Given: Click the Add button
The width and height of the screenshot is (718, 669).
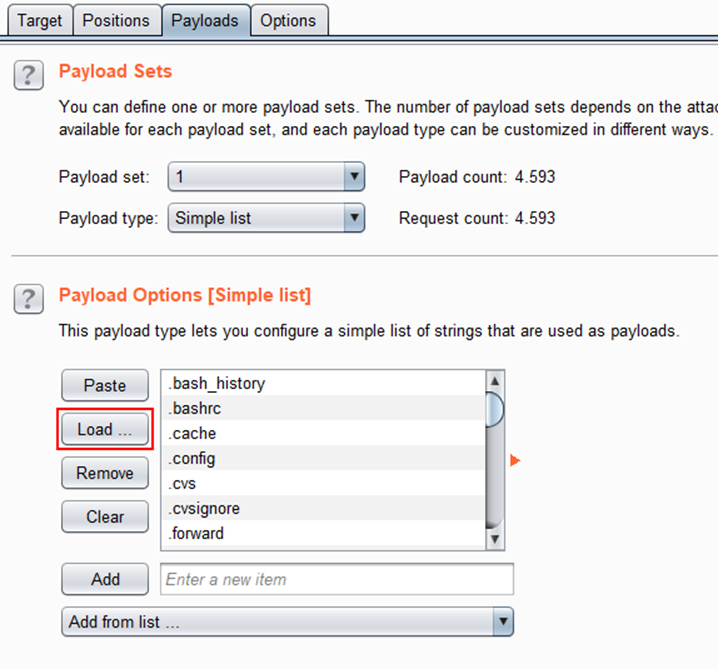Looking at the screenshot, I should tap(105, 579).
